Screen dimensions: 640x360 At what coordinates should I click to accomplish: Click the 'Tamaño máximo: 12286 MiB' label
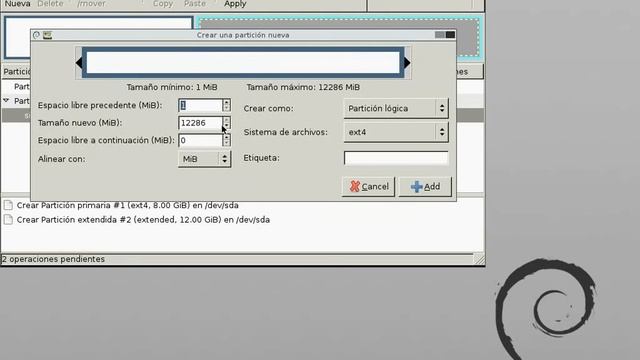point(303,87)
